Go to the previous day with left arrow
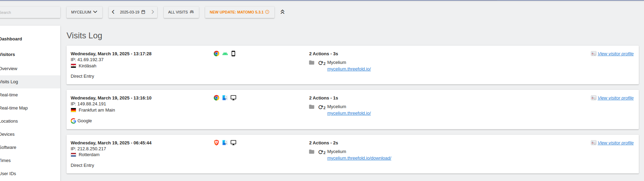The width and height of the screenshot is (644, 181). click(x=113, y=12)
